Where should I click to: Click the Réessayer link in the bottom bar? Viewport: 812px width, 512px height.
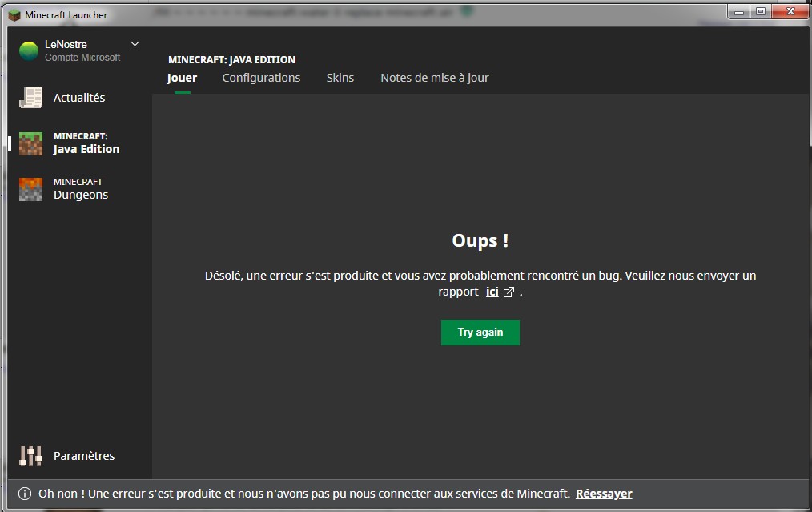click(604, 494)
